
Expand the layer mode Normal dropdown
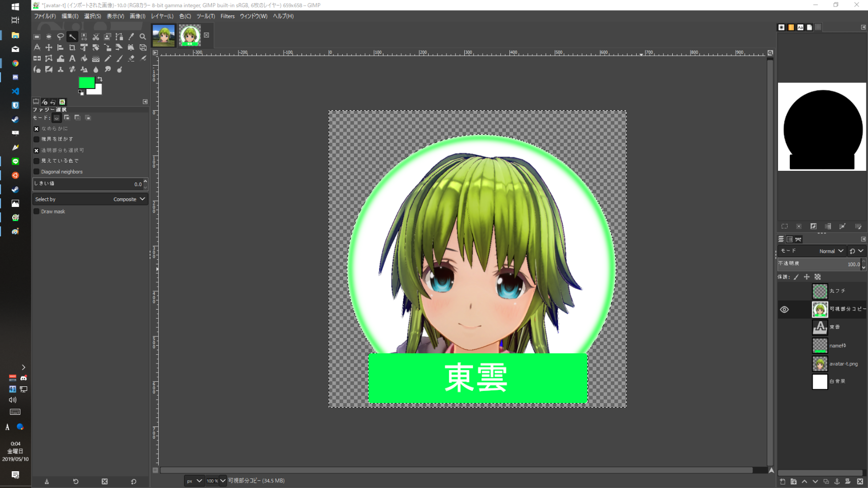[x=831, y=251]
